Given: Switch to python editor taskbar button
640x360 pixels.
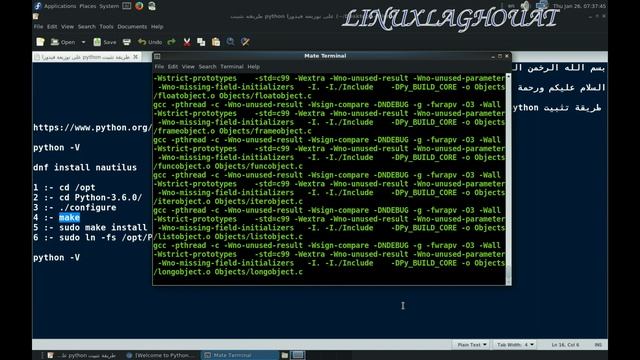Looking at the screenshot, I should [x=82, y=356].
